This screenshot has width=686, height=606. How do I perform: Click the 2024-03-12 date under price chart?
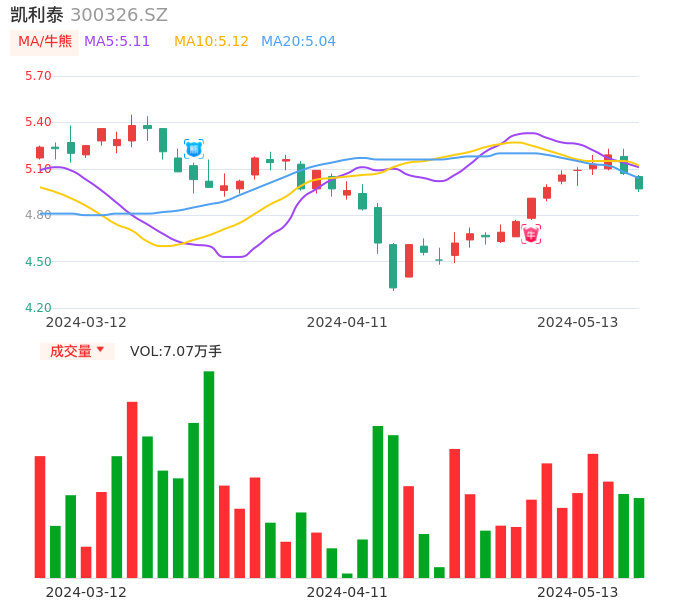click(x=86, y=322)
